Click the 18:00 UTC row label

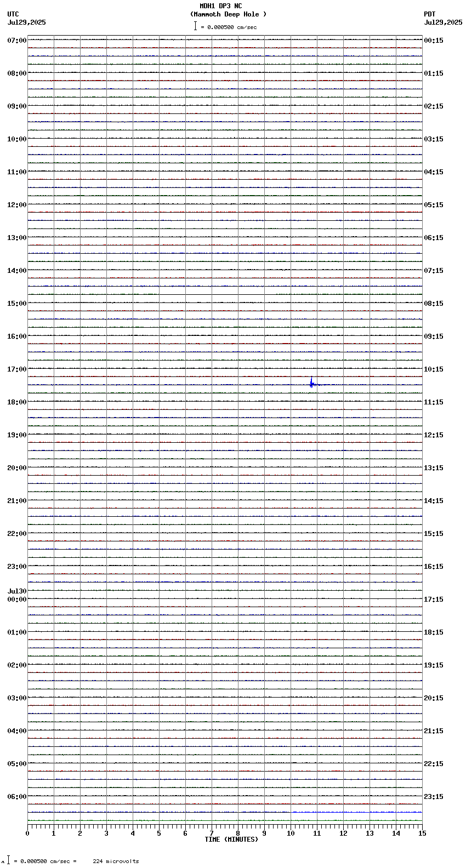pos(17,402)
